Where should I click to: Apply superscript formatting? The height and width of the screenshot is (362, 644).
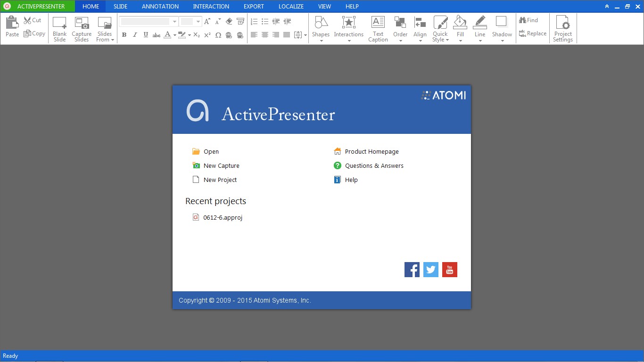click(x=207, y=35)
